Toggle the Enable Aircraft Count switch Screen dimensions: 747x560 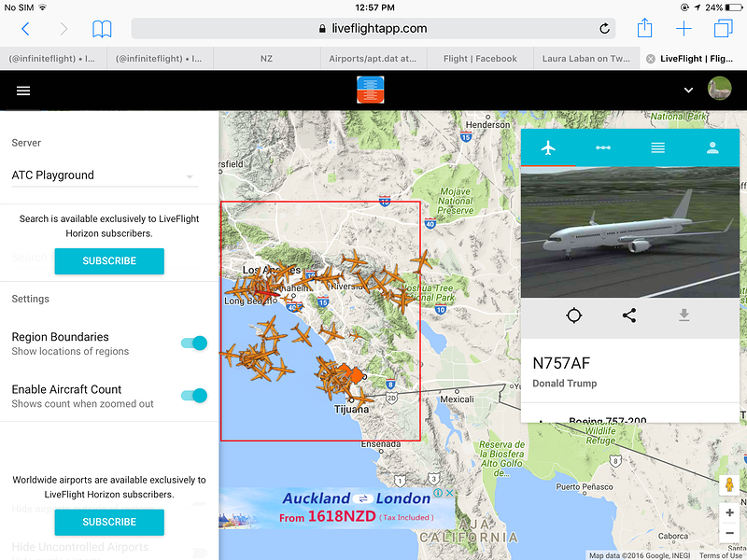pos(194,395)
